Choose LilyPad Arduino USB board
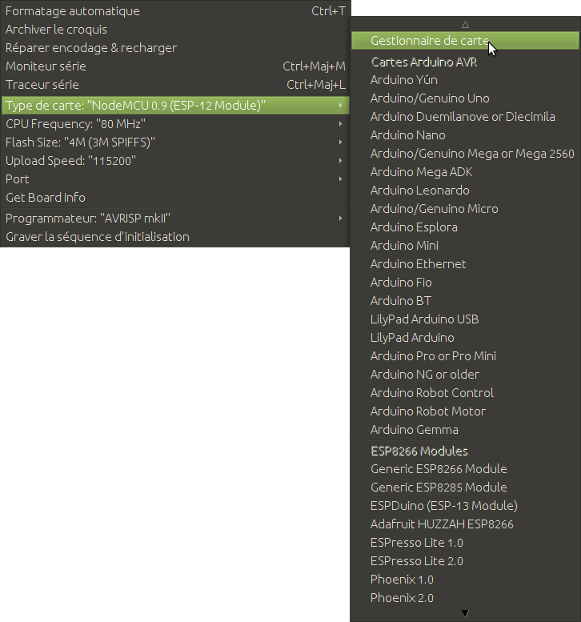Viewport: 581px width, 622px height. pyautogui.click(x=465, y=319)
